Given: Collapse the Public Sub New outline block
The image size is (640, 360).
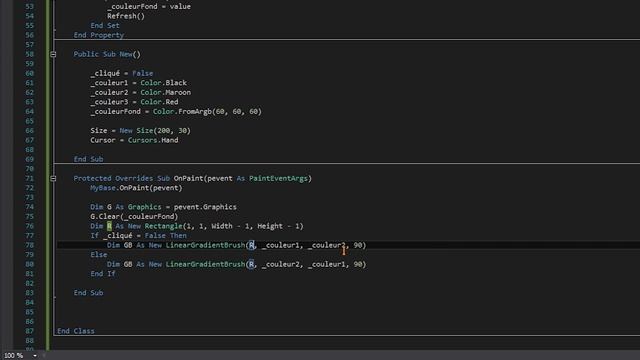Looking at the screenshot, I should coord(53,54).
